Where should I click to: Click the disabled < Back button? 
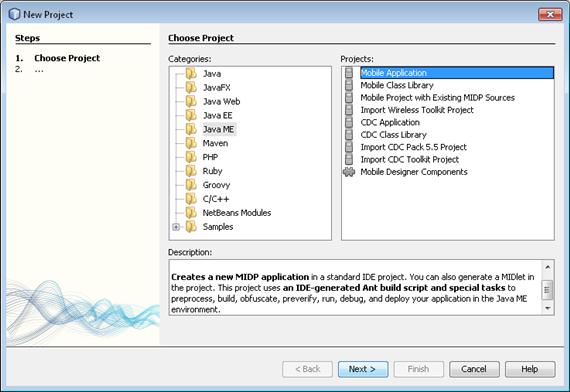(x=307, y=369)
